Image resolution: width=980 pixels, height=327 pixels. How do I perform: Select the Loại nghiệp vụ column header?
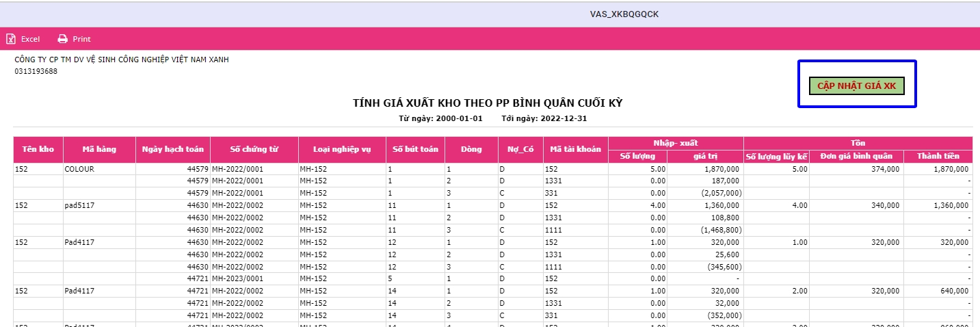tap(341, 149)
